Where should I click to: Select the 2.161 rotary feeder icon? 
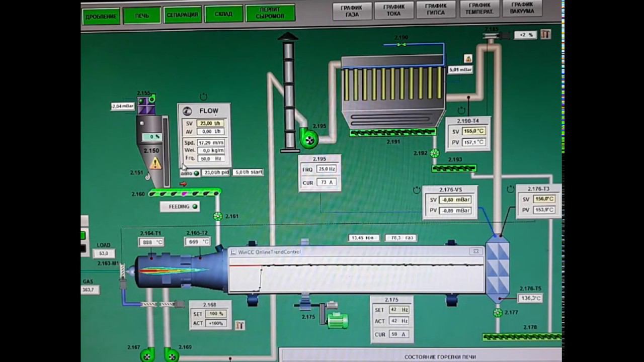pos(217,216)
